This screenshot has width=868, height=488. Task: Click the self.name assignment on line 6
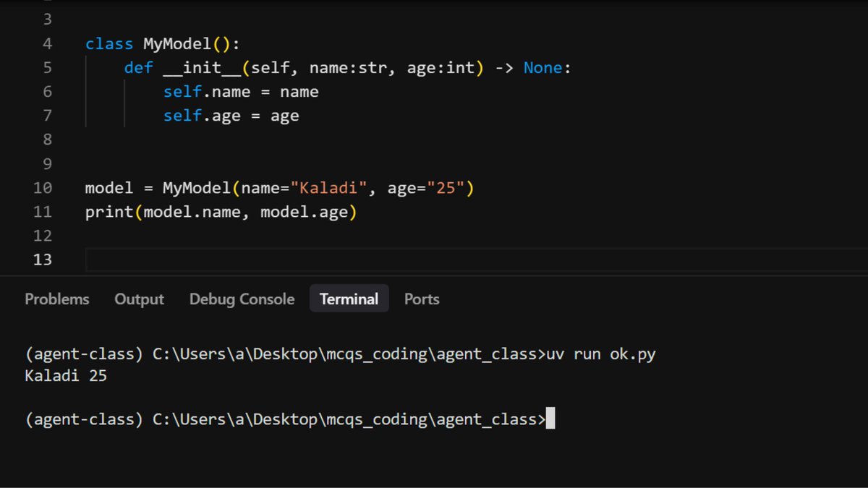click(217, 91)
